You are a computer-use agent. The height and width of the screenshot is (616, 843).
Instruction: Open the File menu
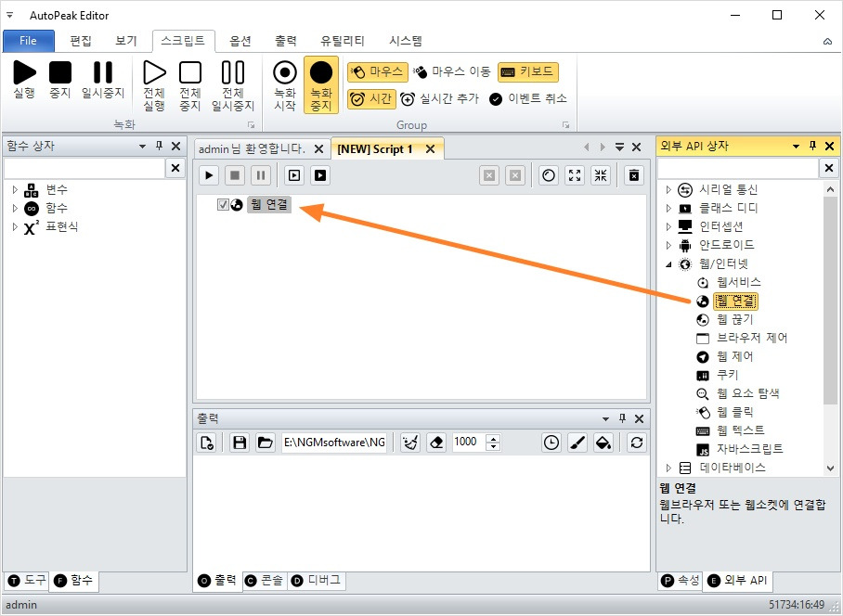tap(29, 41)
